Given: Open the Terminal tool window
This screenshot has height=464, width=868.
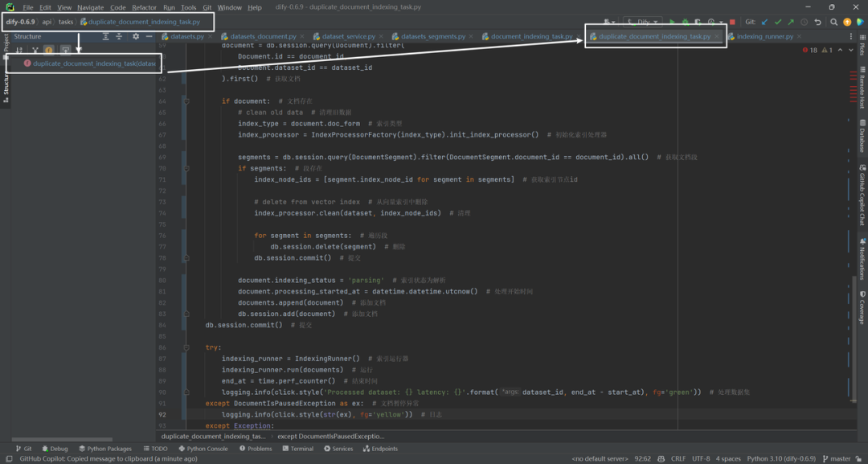Looking at the screenshot, I should coord(297,449).
